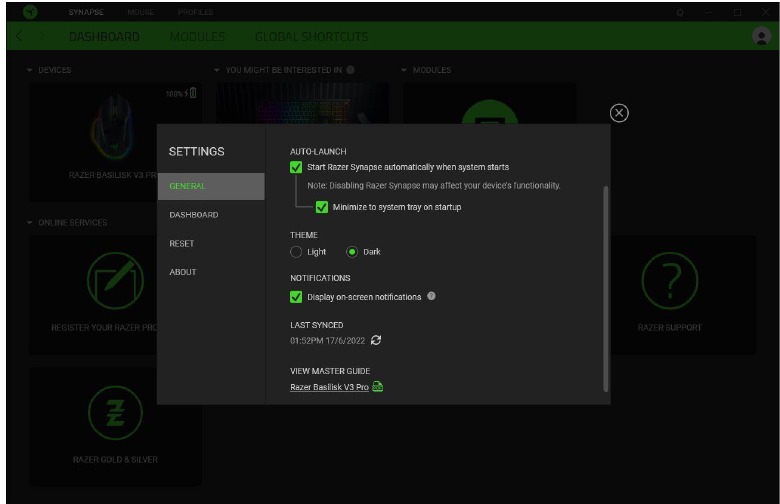
Task: Collapse the Online Services section
Action: pyautogui.click(x=29, y=222)
